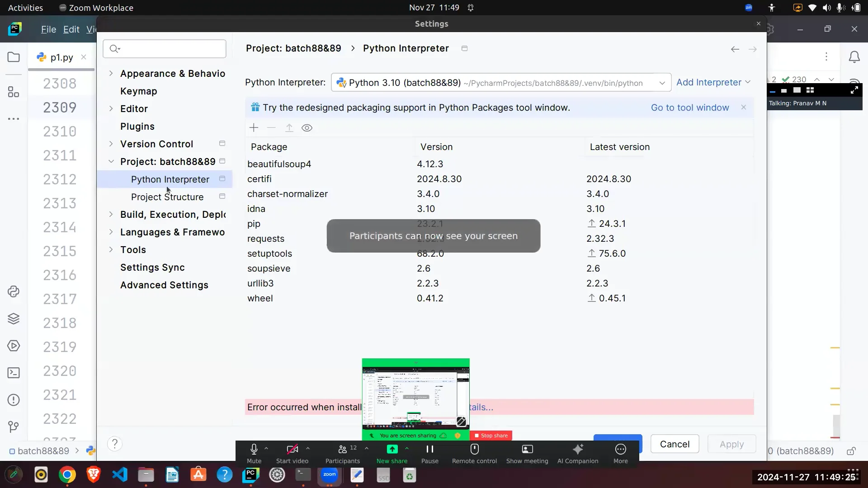
Task: Click the Cancel button
Action: coord(675,444)
